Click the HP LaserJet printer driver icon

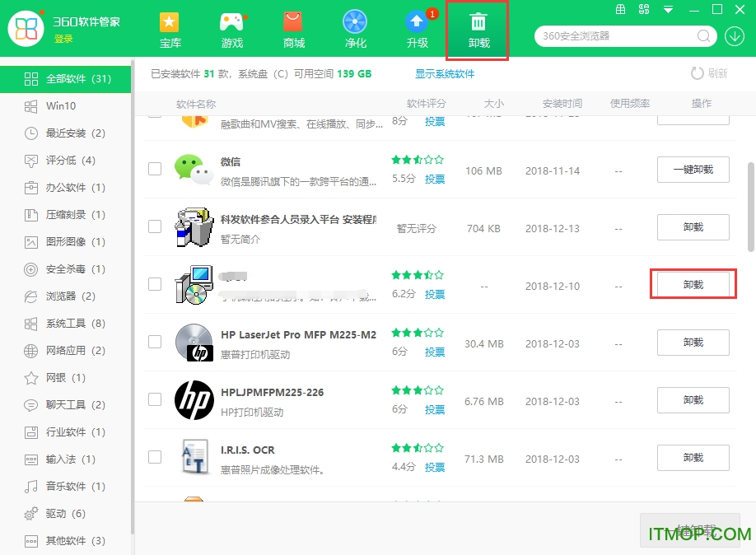(195, 343)
